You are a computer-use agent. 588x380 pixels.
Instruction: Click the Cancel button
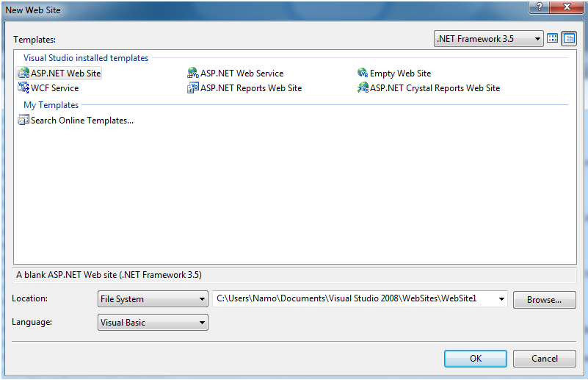click(545, 359)
